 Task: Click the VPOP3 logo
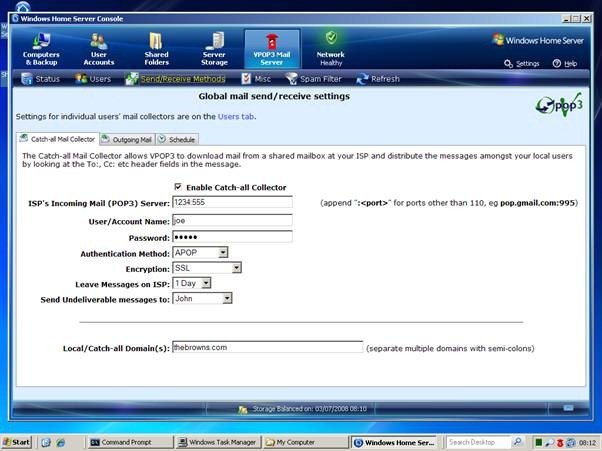click(x=559, y=105)
